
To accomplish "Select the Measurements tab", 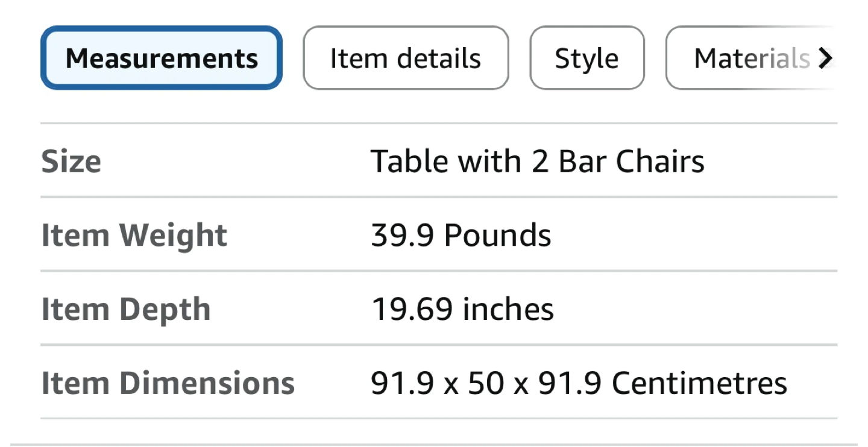I will coord(162,58).
